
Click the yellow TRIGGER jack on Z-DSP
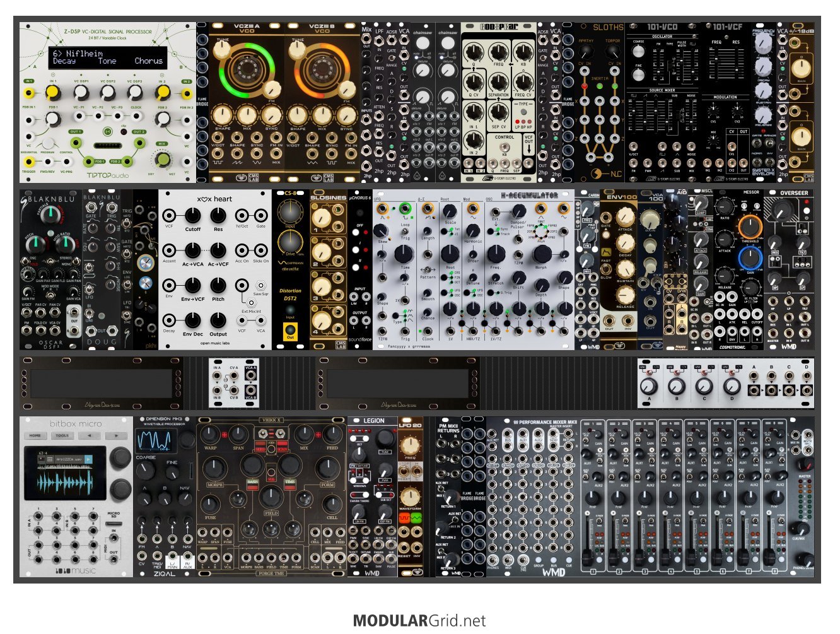click(x=28, y=162)
